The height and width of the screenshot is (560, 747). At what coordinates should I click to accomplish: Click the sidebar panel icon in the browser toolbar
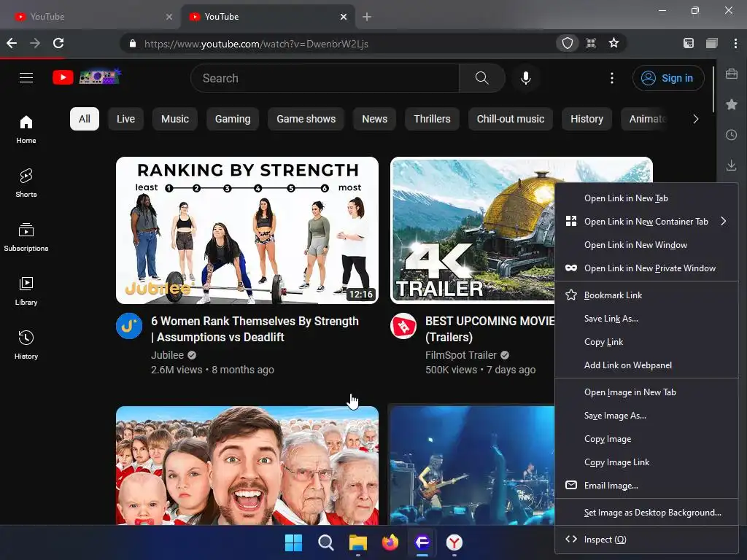[x=689, y=43]
